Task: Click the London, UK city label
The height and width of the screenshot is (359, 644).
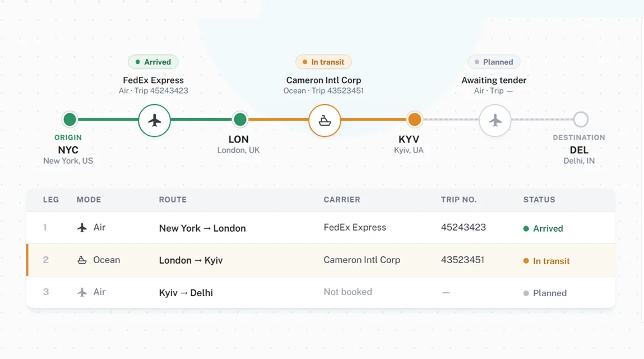Action: (239, 150)
